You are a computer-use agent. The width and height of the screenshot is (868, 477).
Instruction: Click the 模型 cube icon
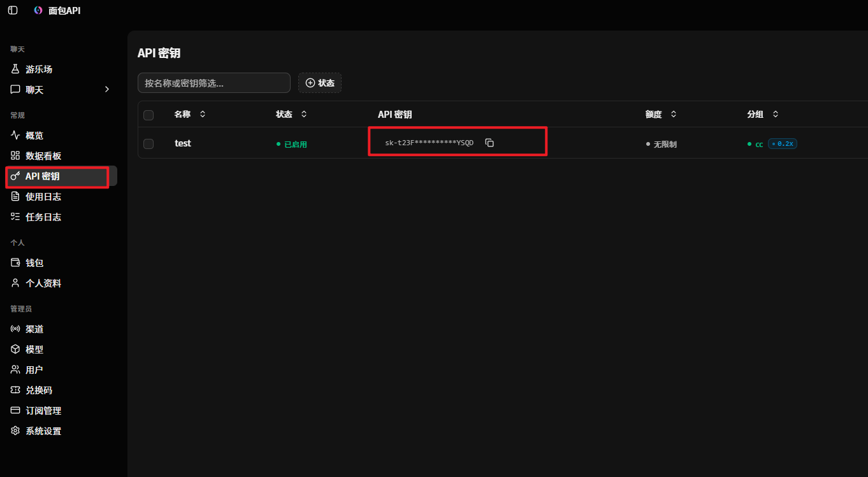pos(16,350)
